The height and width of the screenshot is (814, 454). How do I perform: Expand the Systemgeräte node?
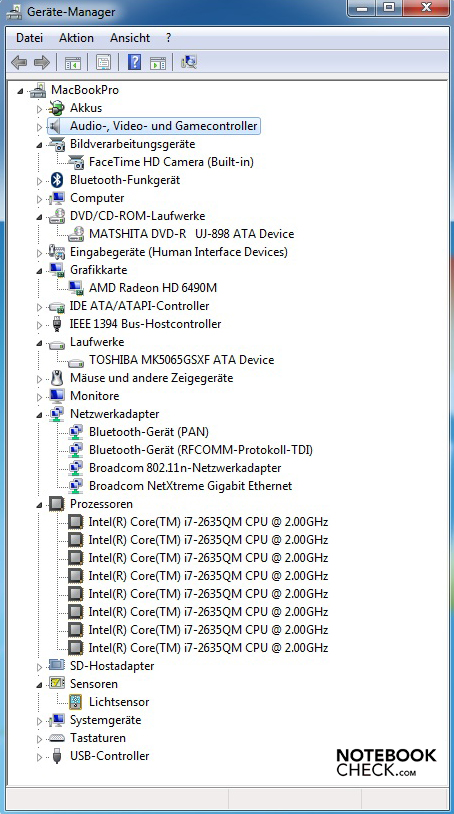click(x=40, y=721)
